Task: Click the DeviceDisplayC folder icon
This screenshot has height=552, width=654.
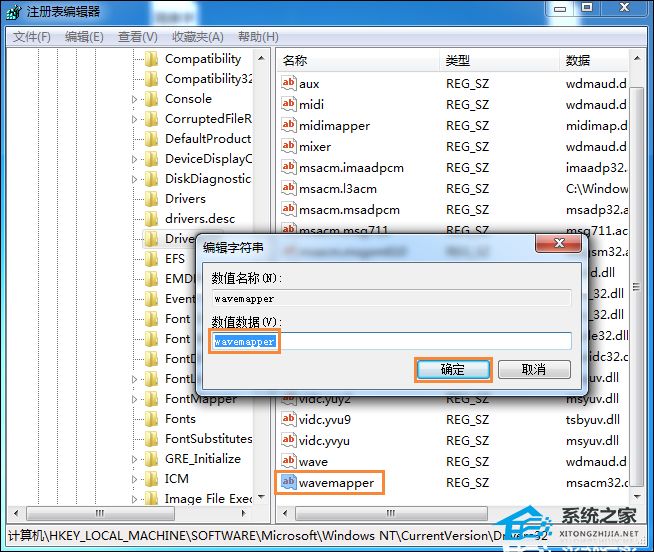Action: (151, 159)
